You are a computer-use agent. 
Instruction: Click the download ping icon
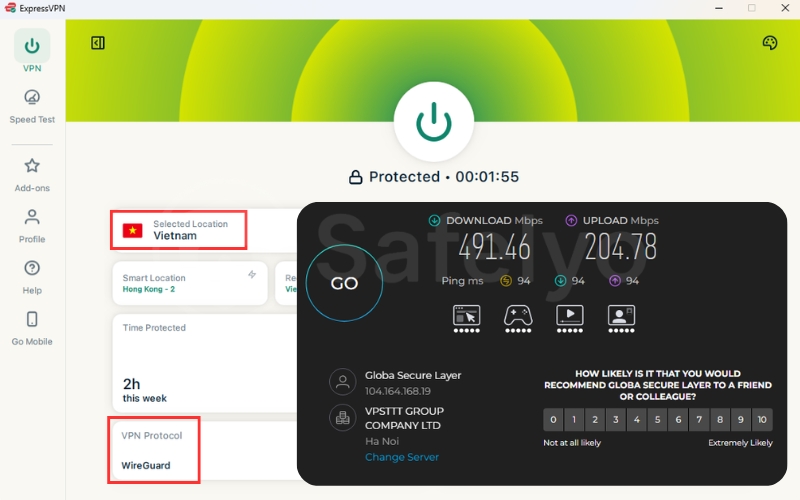[560, 281]
